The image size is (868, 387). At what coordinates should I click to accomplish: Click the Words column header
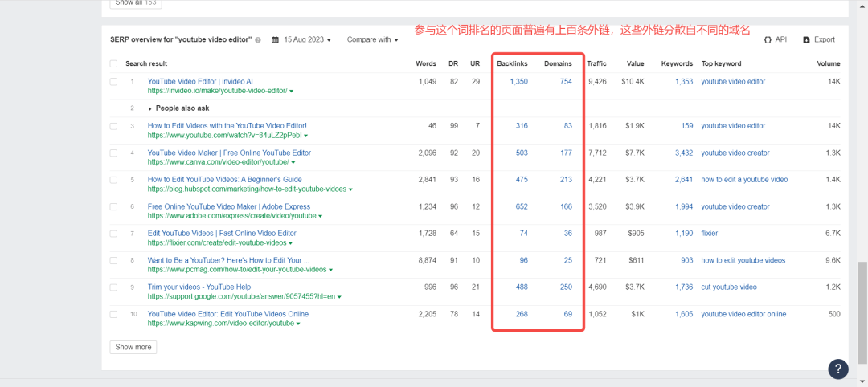(426, 63)
